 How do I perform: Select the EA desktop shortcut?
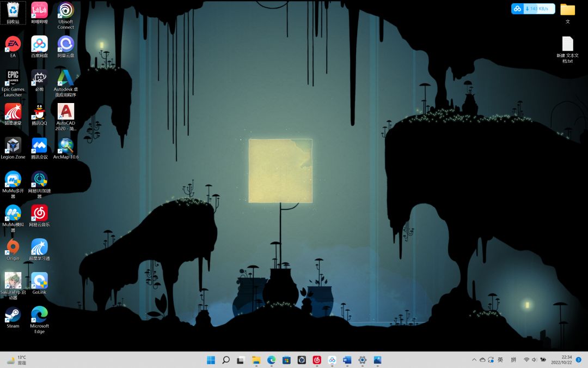13,46
